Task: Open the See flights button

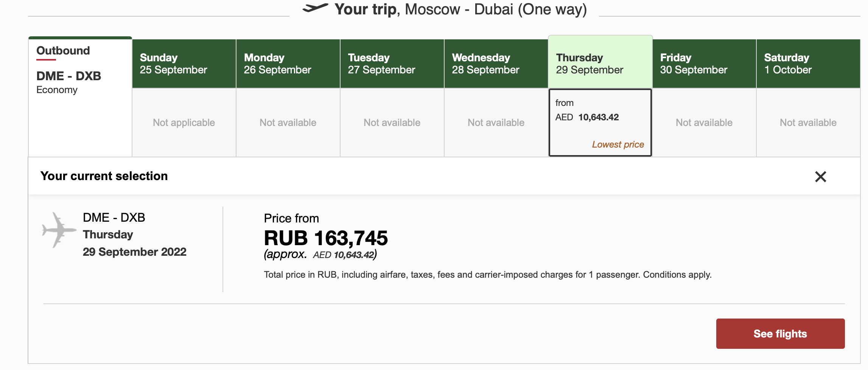Action: [x=780, y=334]
